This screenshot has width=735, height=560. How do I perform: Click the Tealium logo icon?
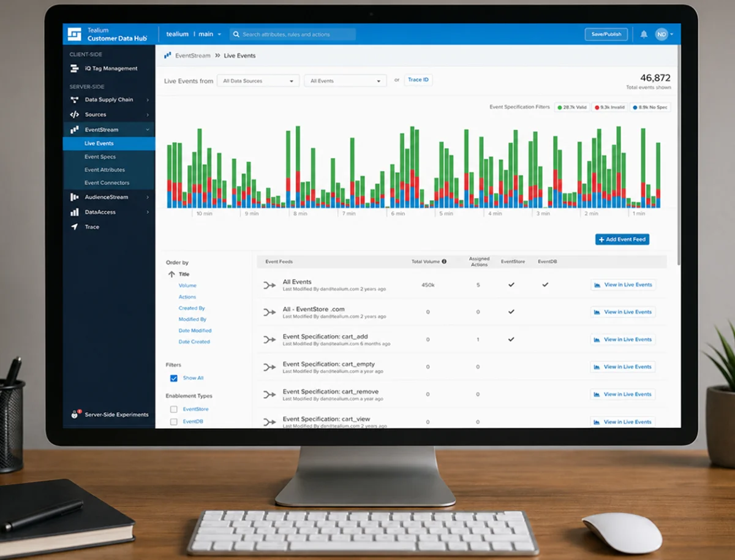click(75, 34)
